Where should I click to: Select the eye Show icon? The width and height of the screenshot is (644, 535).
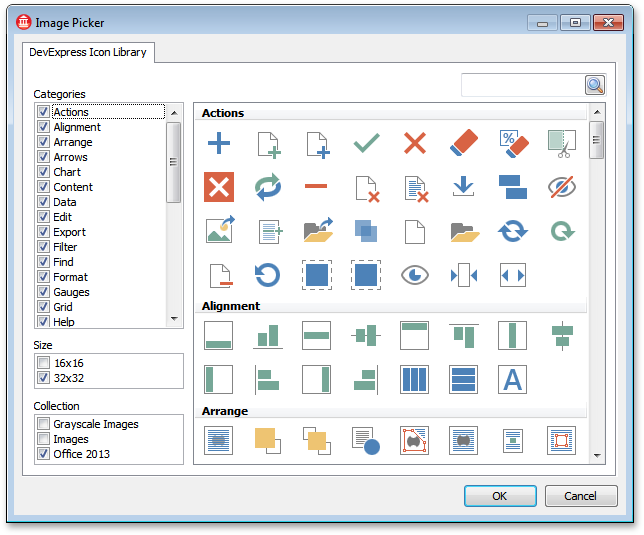point(415,275)
